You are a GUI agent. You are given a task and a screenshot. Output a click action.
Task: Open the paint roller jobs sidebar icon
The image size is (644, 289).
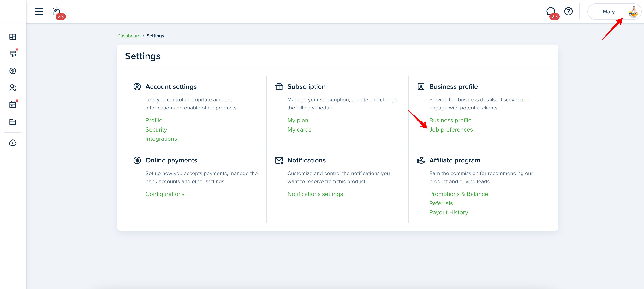13,54
